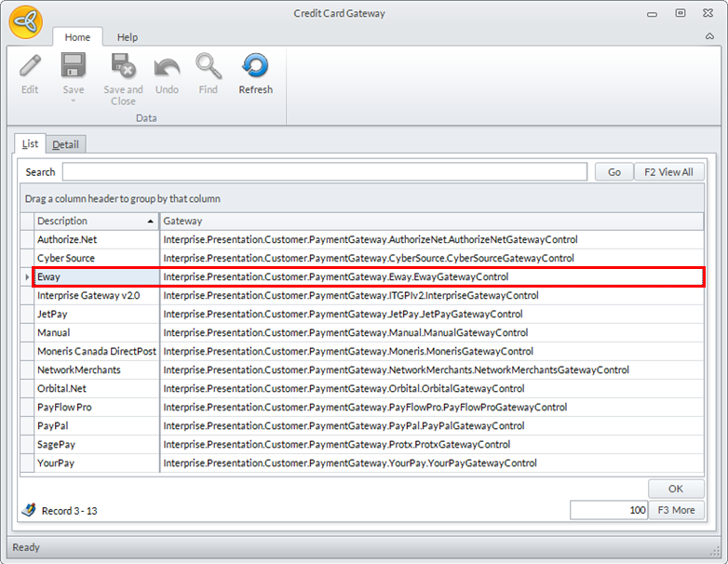
Task: Click the Undo arrow icon
Action: coord(167,67)
